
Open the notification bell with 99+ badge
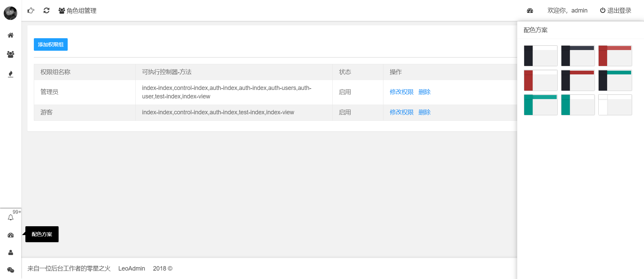(x=10, y=217)
